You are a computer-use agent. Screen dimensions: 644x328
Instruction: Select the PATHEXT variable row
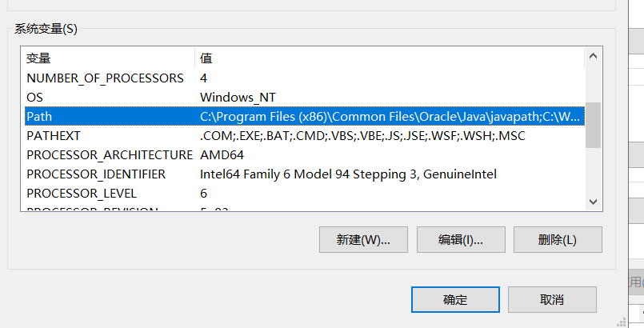(305, 136)
